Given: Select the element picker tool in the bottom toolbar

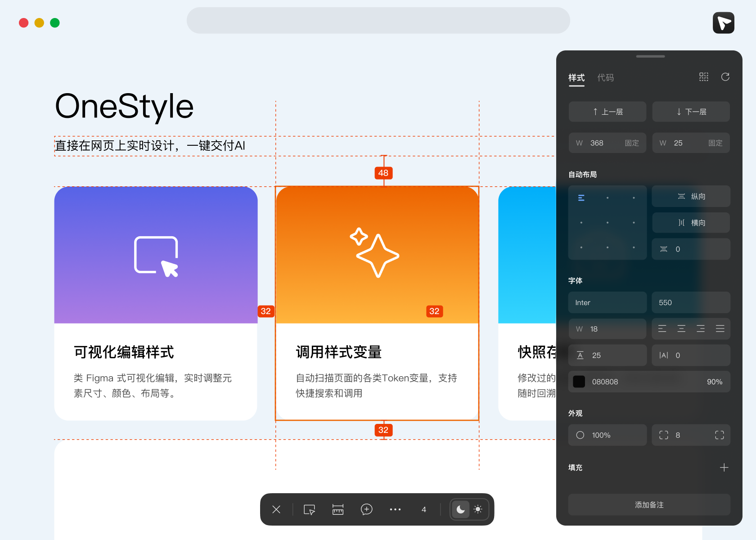Looking at the screenshot, I should click(x=310, y=509).
